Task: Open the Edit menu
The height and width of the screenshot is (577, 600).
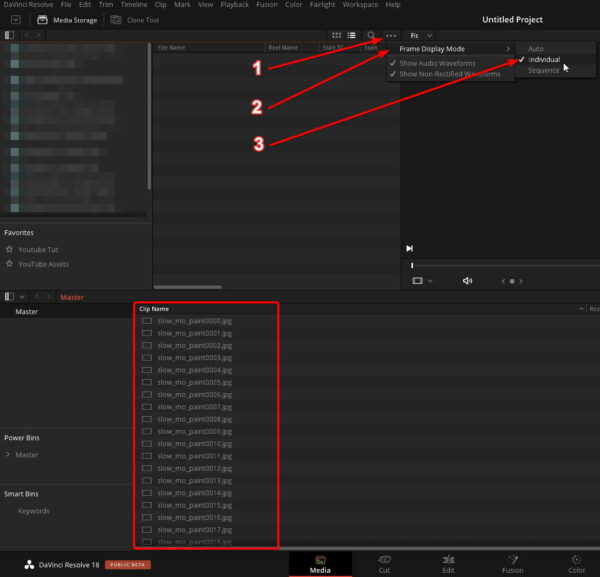Action: coord(85,5)
